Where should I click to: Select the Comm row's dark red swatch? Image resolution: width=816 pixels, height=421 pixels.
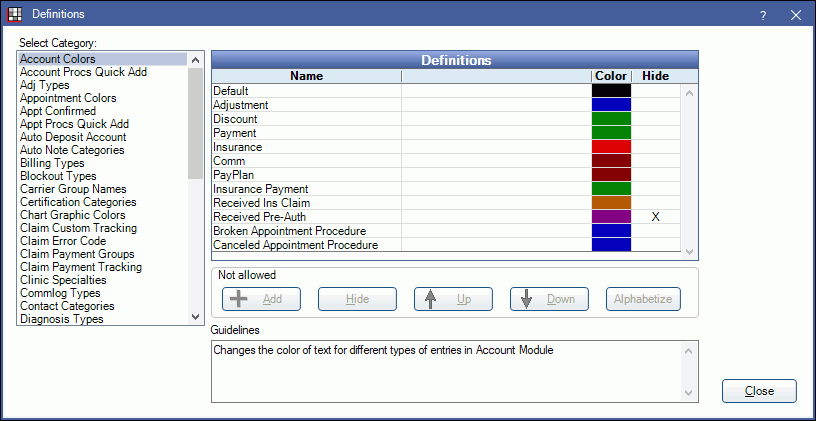[611, 161]
